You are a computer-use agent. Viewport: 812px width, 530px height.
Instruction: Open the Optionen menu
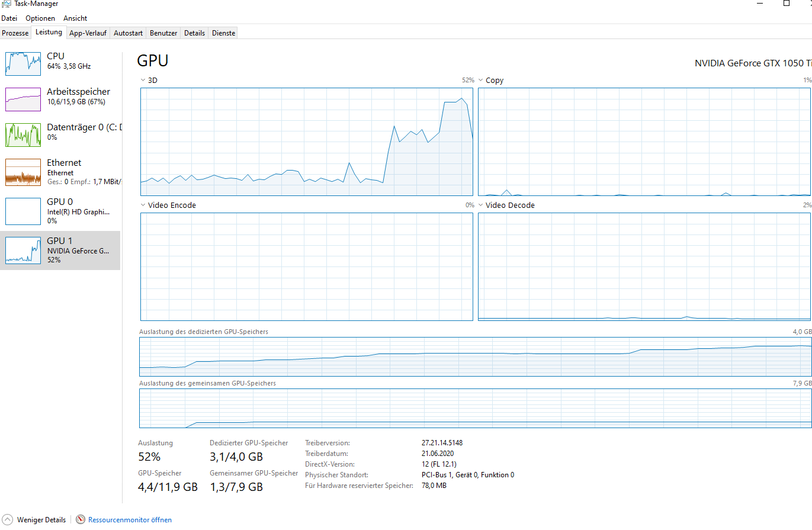40,18
